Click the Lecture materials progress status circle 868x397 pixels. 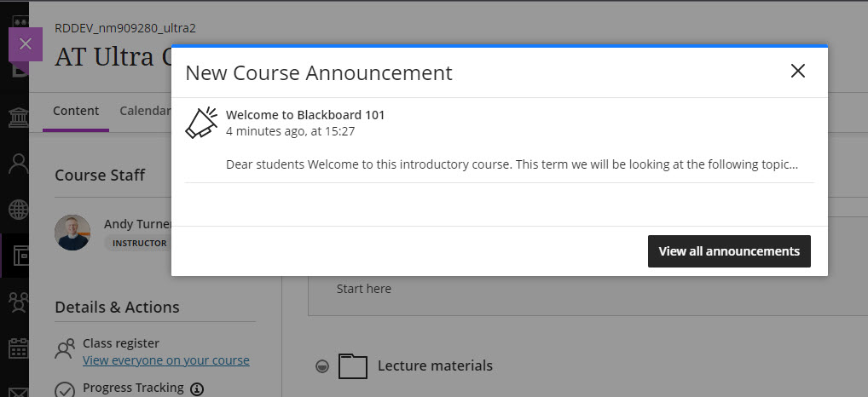point(321,366)
